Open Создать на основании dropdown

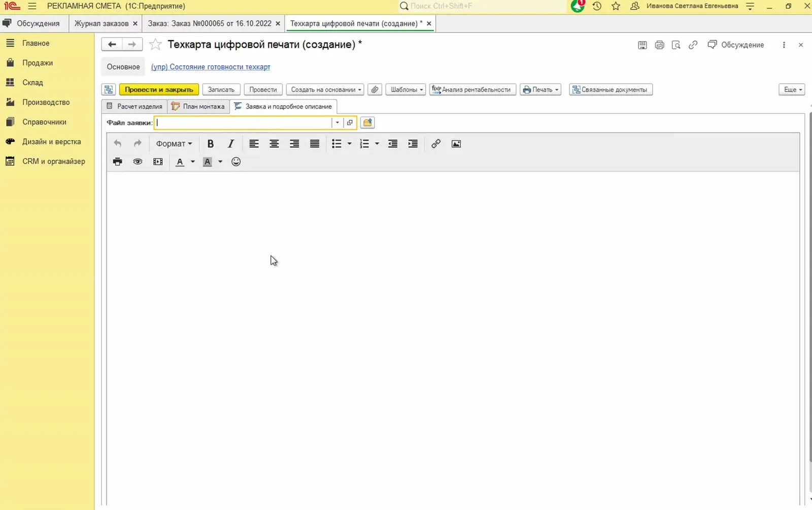(x=325, y=89)
